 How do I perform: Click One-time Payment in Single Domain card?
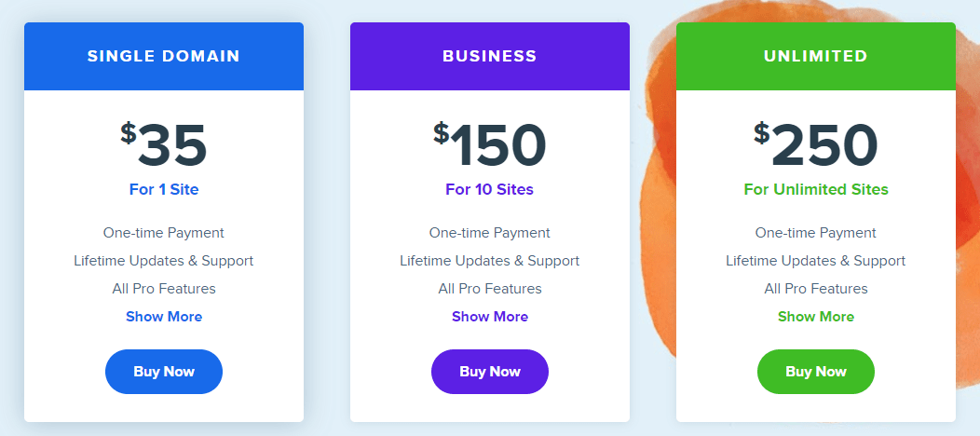point(164,233)
